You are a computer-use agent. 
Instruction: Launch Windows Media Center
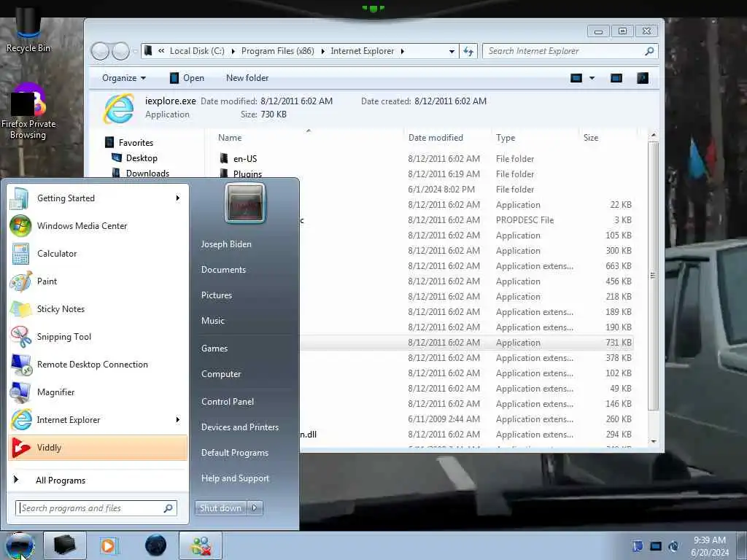click(x=98, y=226)
